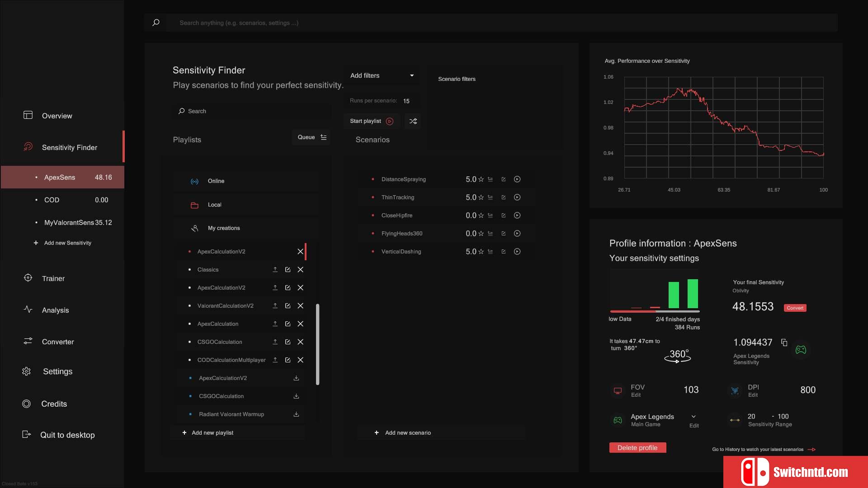Add a new Sensitivity profile
This screenshot has width=868, height=488.
tap(63, 243)
